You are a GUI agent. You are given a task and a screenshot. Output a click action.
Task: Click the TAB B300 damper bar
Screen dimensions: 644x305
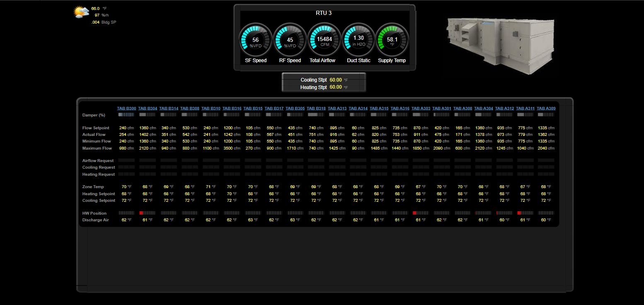click(126, 115)
